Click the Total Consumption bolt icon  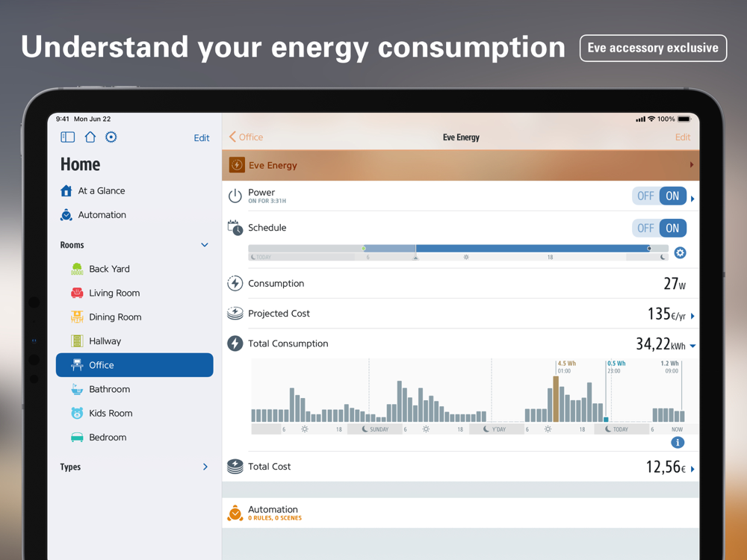[x=235, y=343]
